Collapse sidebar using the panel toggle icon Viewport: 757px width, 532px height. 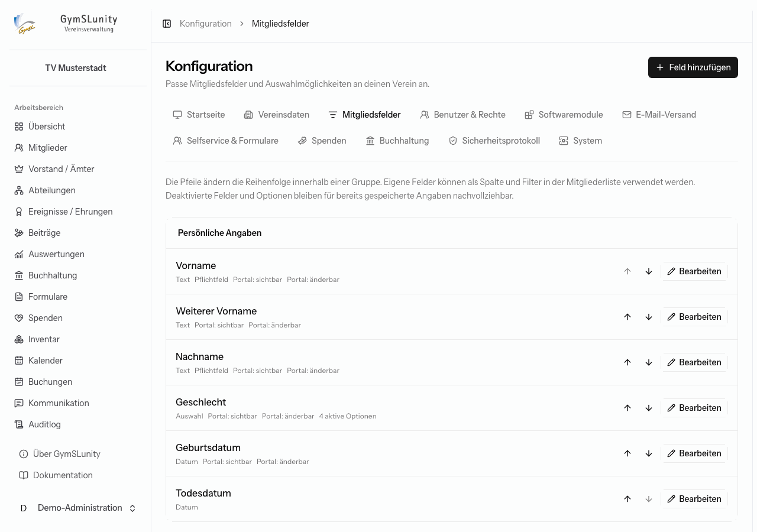pos(167,24)
